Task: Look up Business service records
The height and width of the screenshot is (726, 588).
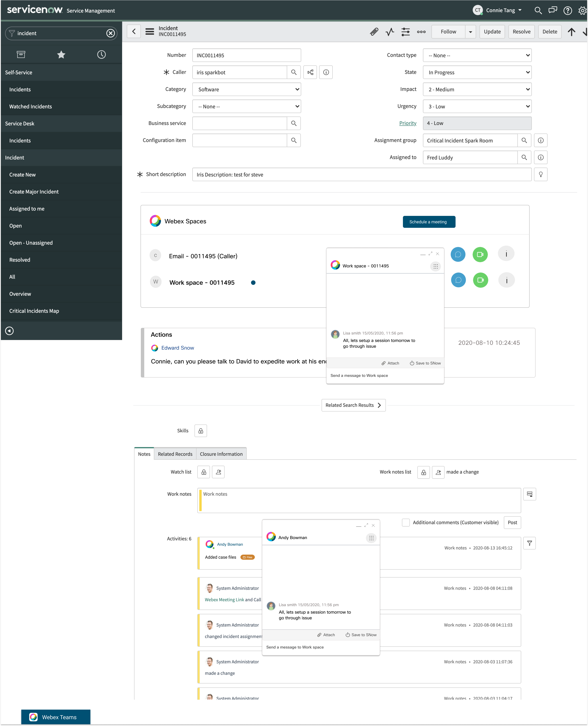Action: point(294,123)
